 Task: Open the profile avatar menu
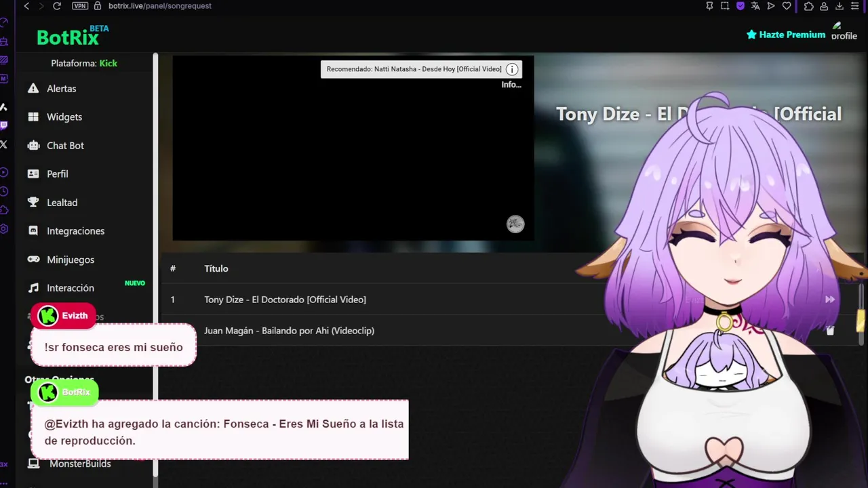point(844,33)
